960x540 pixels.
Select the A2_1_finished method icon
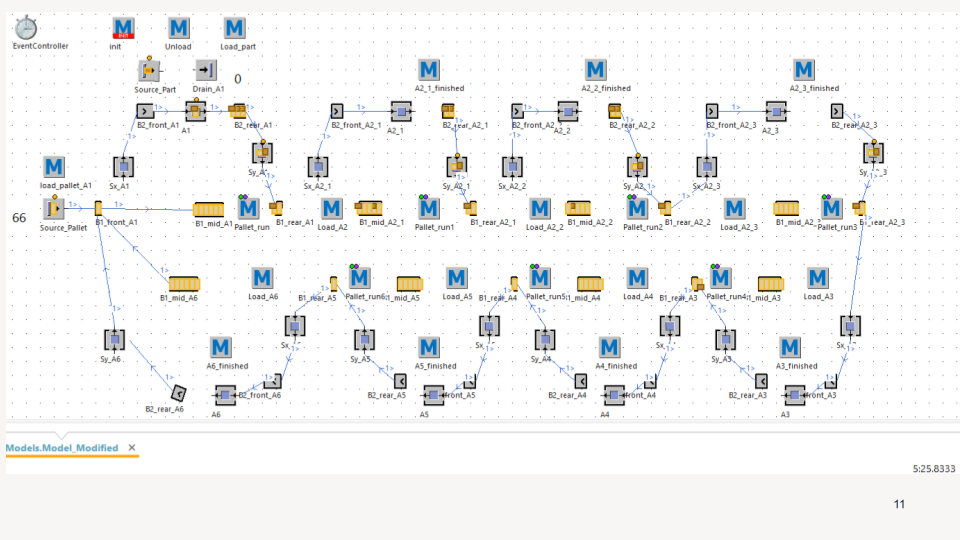429,70
